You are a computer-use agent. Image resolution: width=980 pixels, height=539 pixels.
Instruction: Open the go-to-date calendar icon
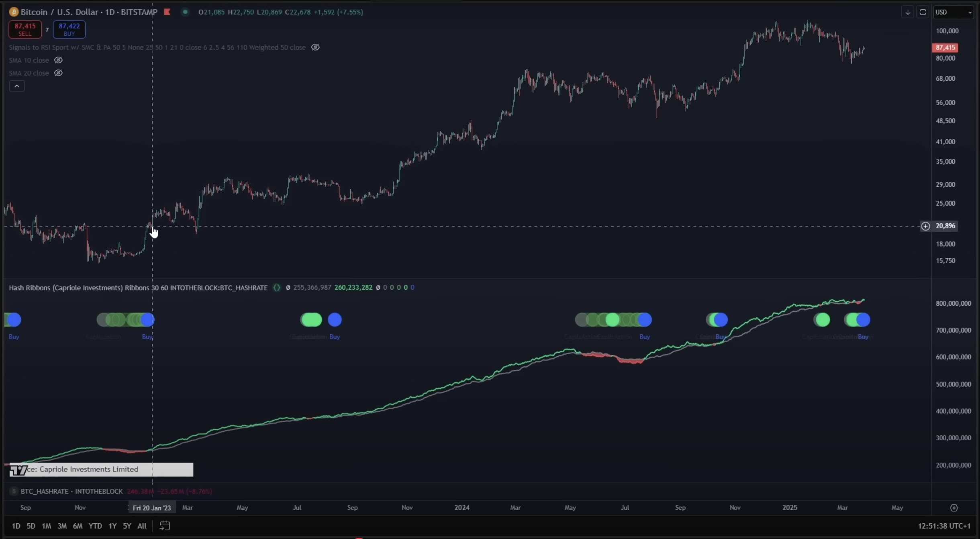coord(165,525)
